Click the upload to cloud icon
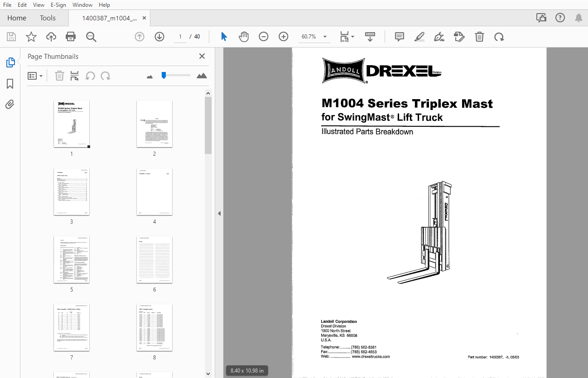Viewport: 588px width, 378px height. [x=51, y=37]
